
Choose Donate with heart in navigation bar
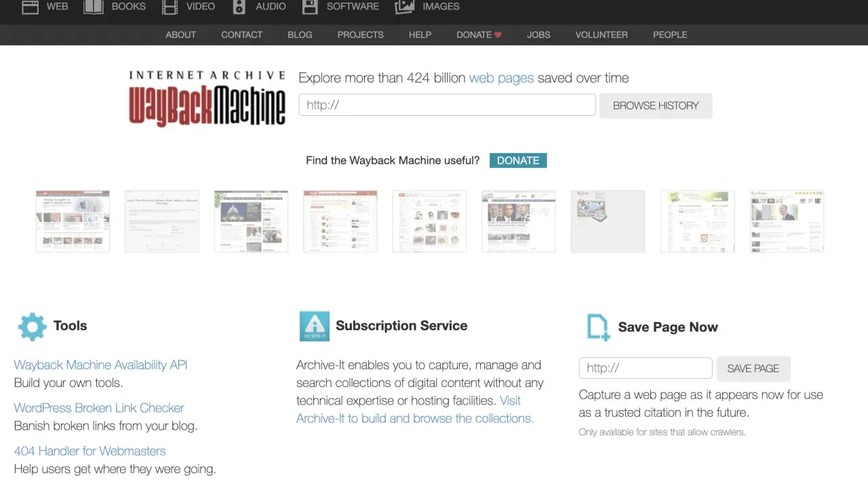pyautogui.click(x=479, y=35)
